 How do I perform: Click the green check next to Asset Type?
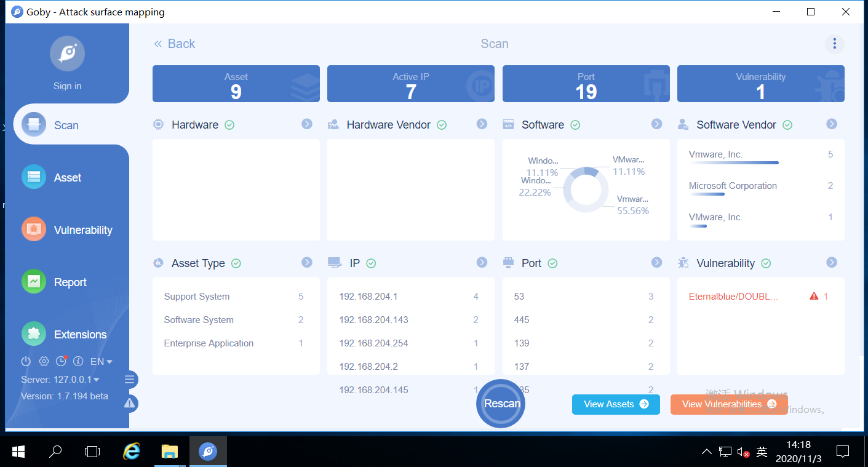236,263
